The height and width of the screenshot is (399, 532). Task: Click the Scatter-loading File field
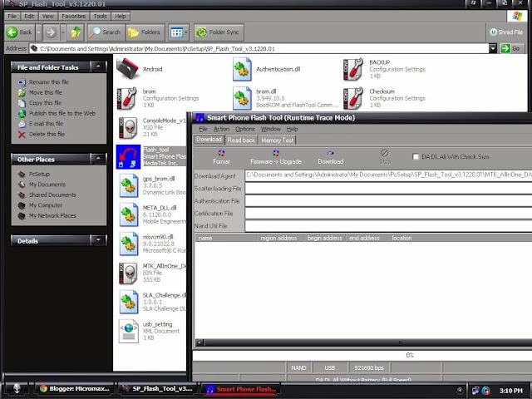[x=388, y=189]
